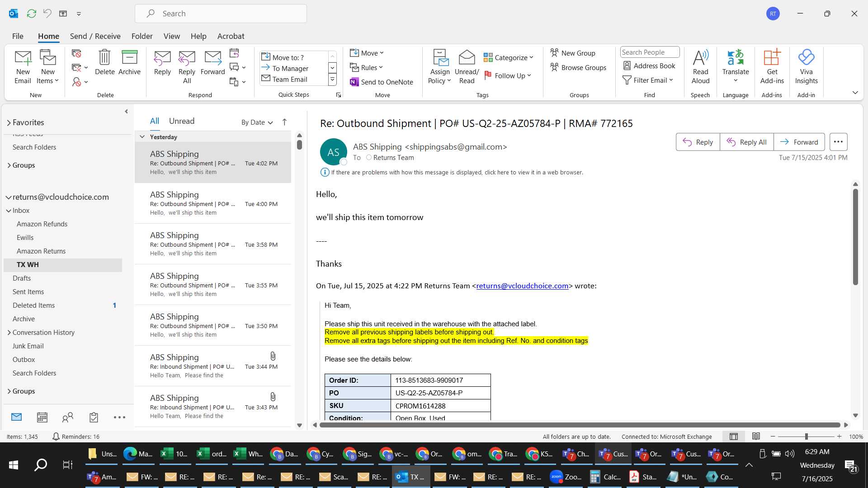Click the Undo icon in title bar

pyautogui.click(x=47, y=14)
